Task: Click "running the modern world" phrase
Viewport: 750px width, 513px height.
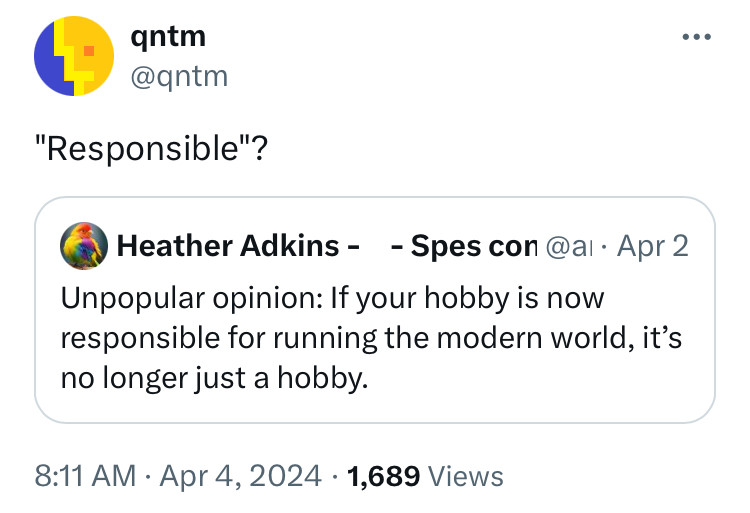Action: (444, 338)
